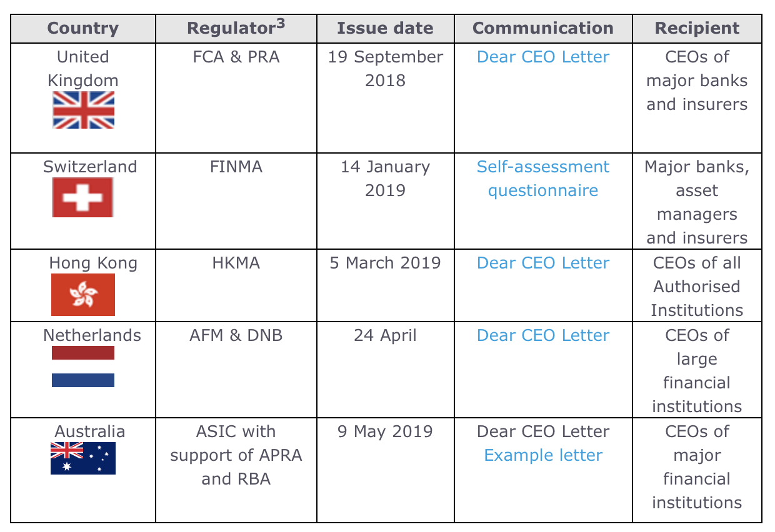Image resolution: width=775 pixels, height=532 pixels.
Task: Click the Switzerland flag icon
Action: click(82, 197)
